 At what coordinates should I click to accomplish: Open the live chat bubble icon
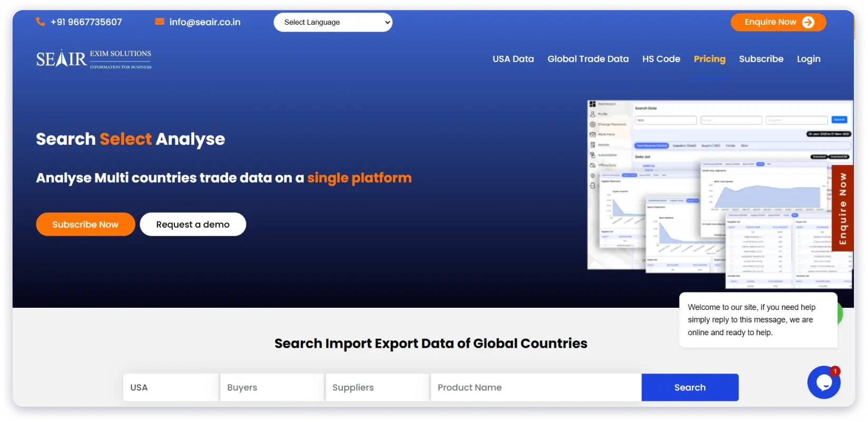click(x=824, y=383)
